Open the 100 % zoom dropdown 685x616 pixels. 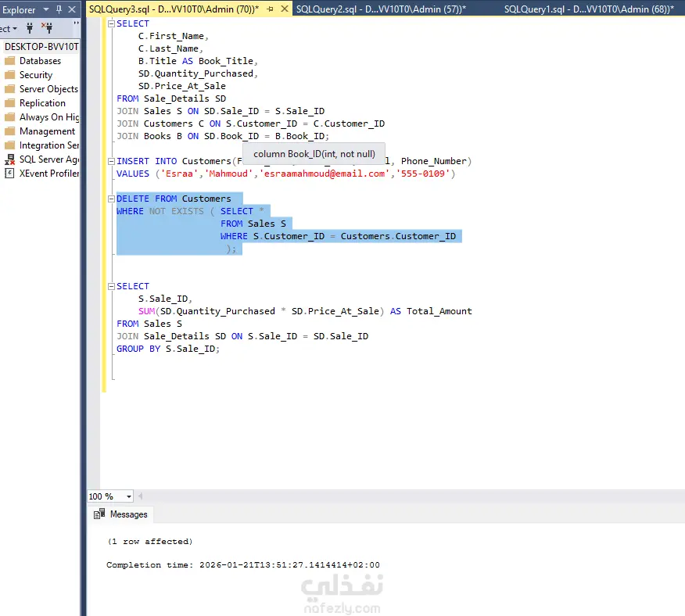[129, 496]
